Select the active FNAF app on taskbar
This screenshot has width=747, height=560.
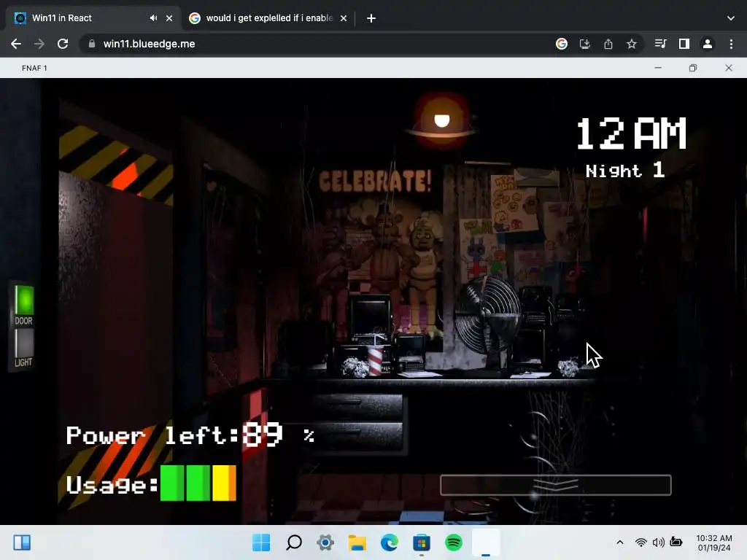point(486,542)
